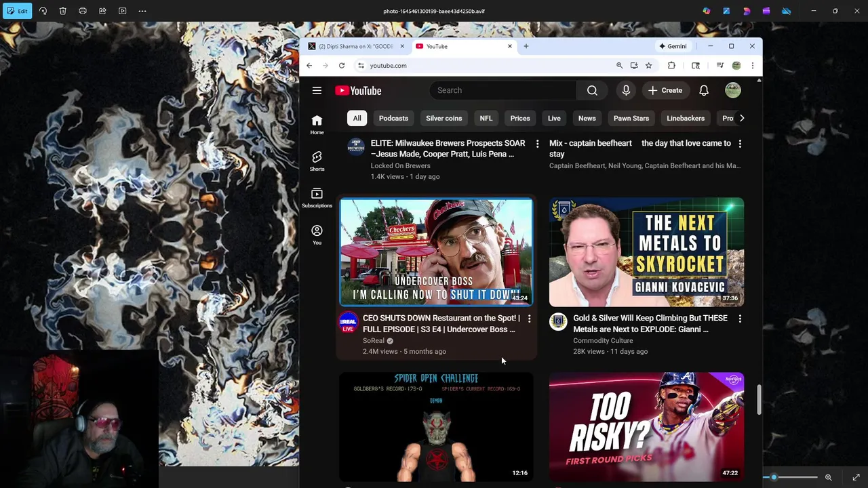This screenshot has height=488, width=868.
Task: Rotate the image in Photos toolbar
Action: point(43,11)
